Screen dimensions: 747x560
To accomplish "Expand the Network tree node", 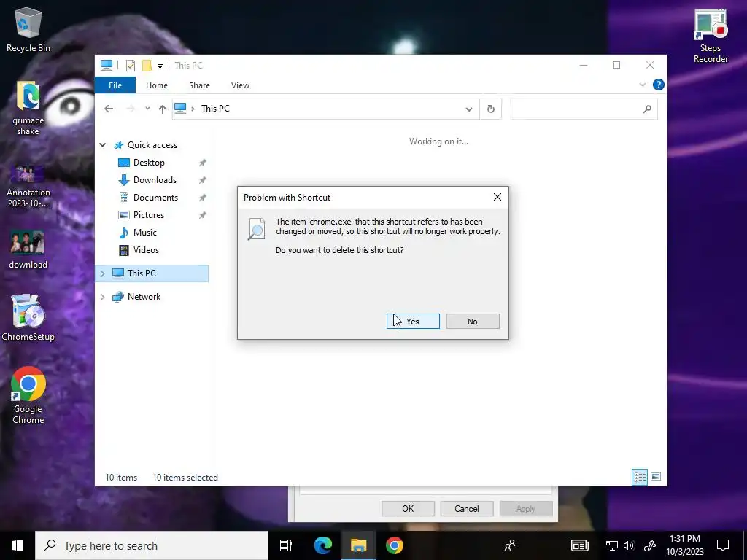I will point(102,297).
